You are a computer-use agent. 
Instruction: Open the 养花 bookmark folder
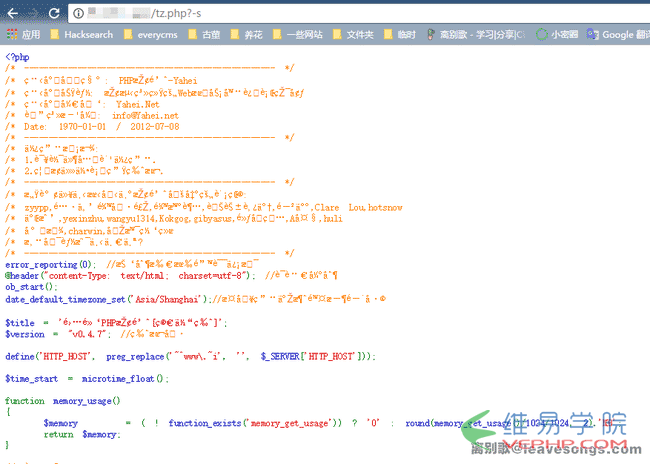(x=246, y=34)
